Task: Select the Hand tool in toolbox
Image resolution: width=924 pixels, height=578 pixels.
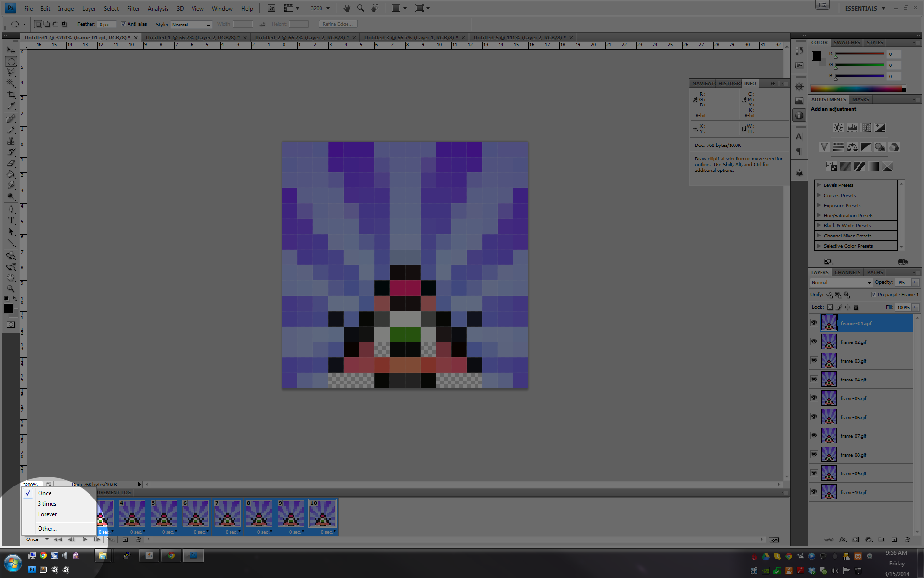Action: pyautogui.click(x=11, y=278)
